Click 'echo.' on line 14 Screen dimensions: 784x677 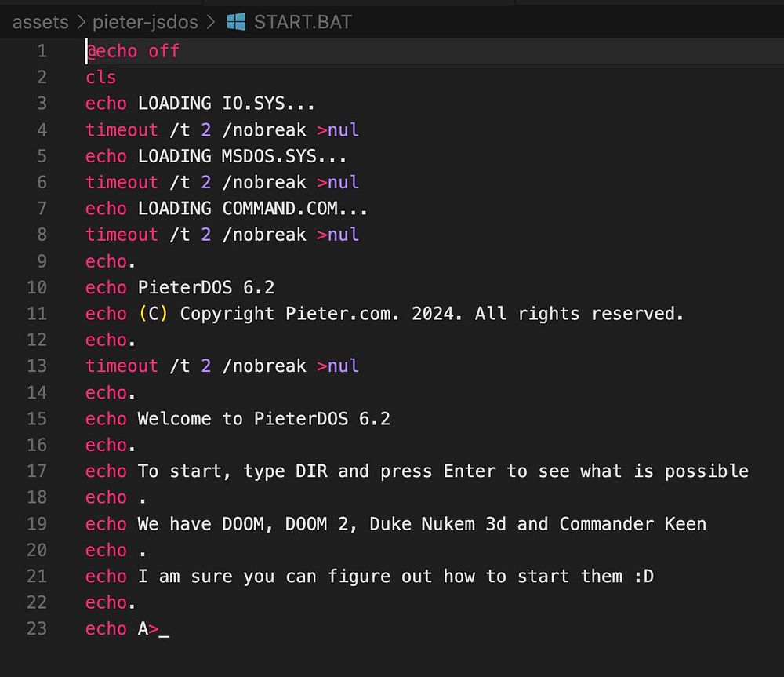[110, 392]
